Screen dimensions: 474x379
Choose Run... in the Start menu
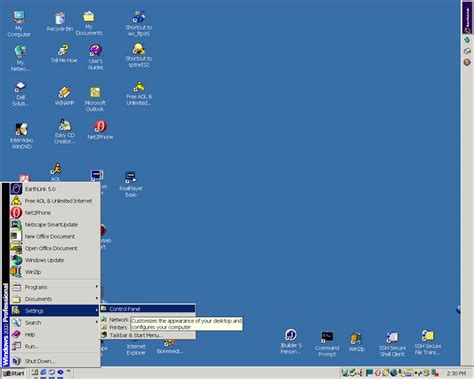tap(55, 346)
